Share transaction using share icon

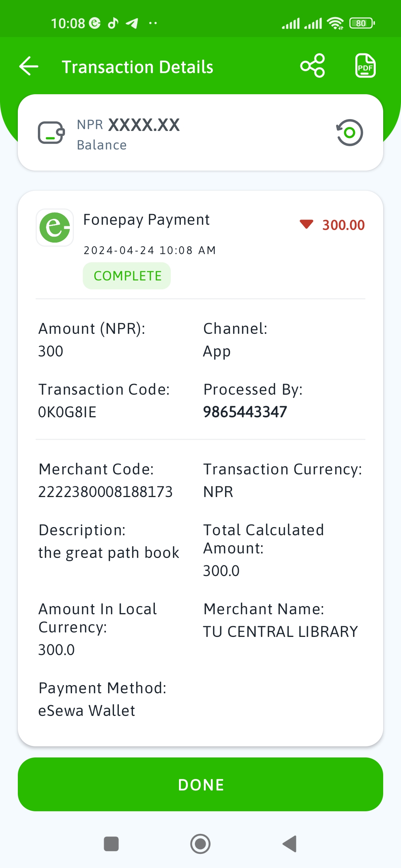tap(313, 66)
